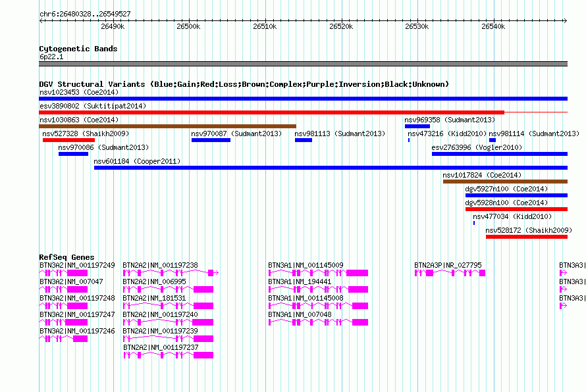
Task: Select BTN3A1|NM_001145008 transcript
Action: click(x=319, y=306)
